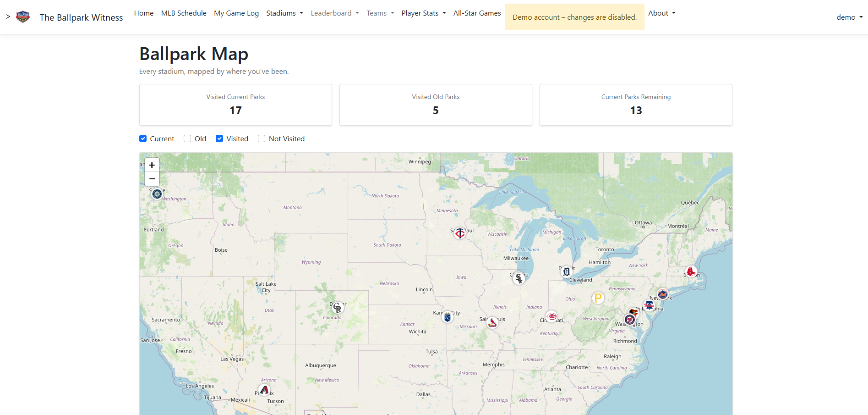Enable the Old parks checkbox
Viewport: 868px width, 415px height.
(x=187, y=138)
